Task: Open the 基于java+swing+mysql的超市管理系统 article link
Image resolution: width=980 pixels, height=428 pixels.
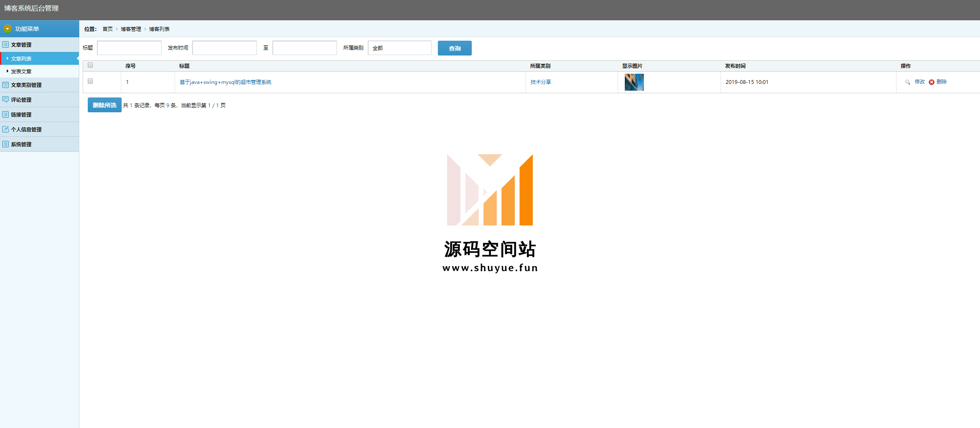Action: (x=226, y=82)
